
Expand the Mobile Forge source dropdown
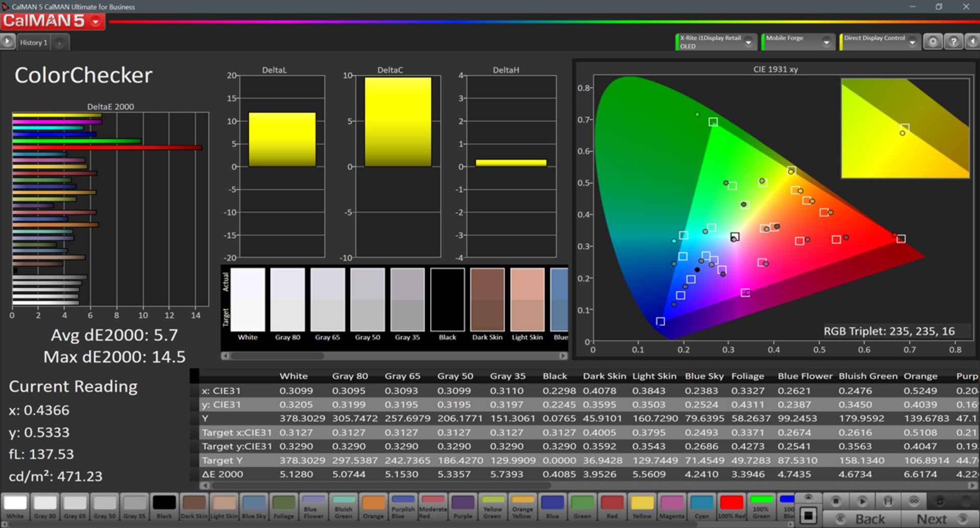(826, 42)
